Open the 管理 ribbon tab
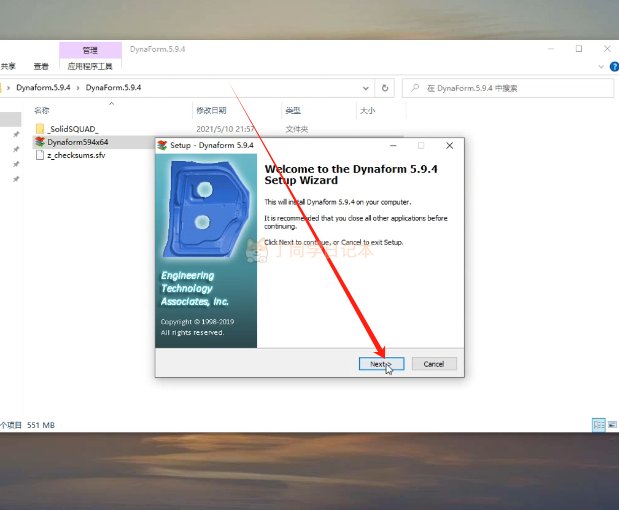The image size is (619, 510). coord(90,50)
